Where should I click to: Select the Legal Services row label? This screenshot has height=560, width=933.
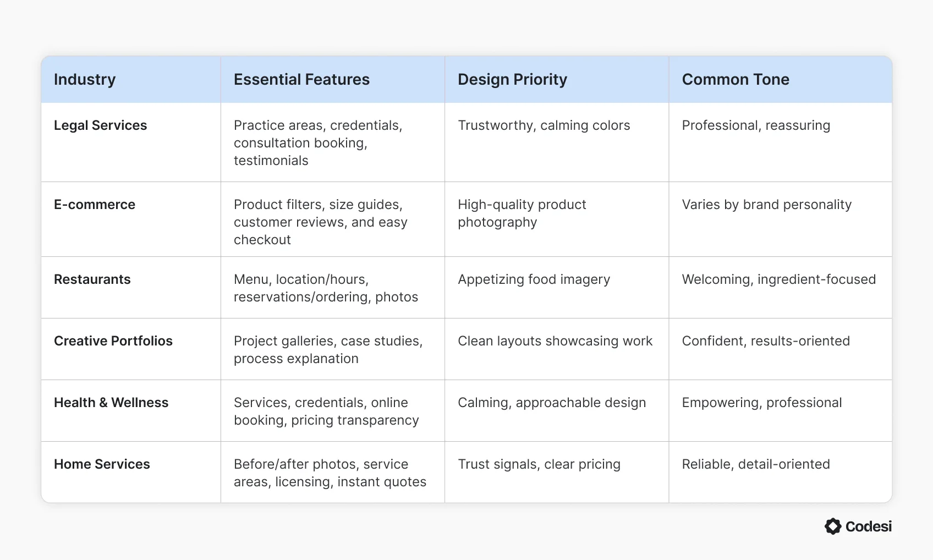101,125
